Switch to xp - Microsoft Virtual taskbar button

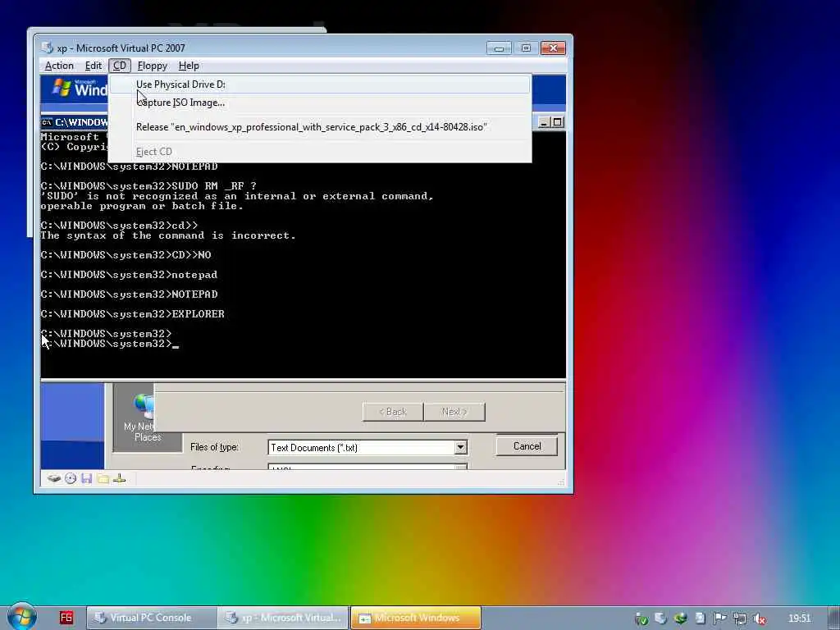pos(283,618)
